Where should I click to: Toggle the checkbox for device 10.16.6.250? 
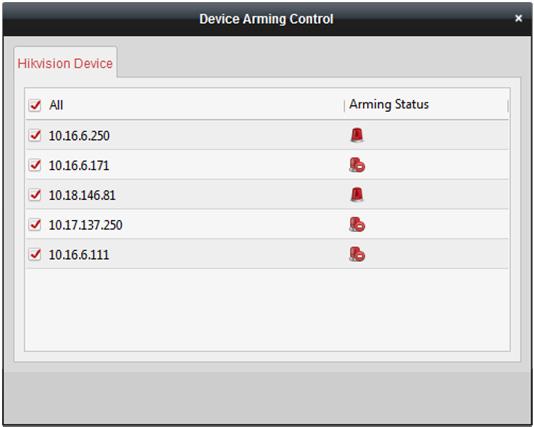coord(35,135)
